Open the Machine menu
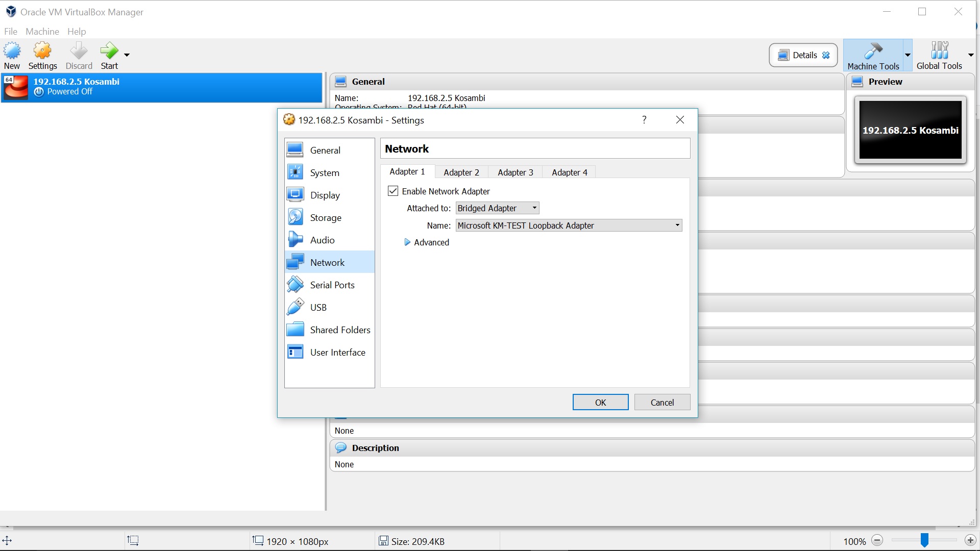Viewport: 980px width, 551px height. point(42,31)
